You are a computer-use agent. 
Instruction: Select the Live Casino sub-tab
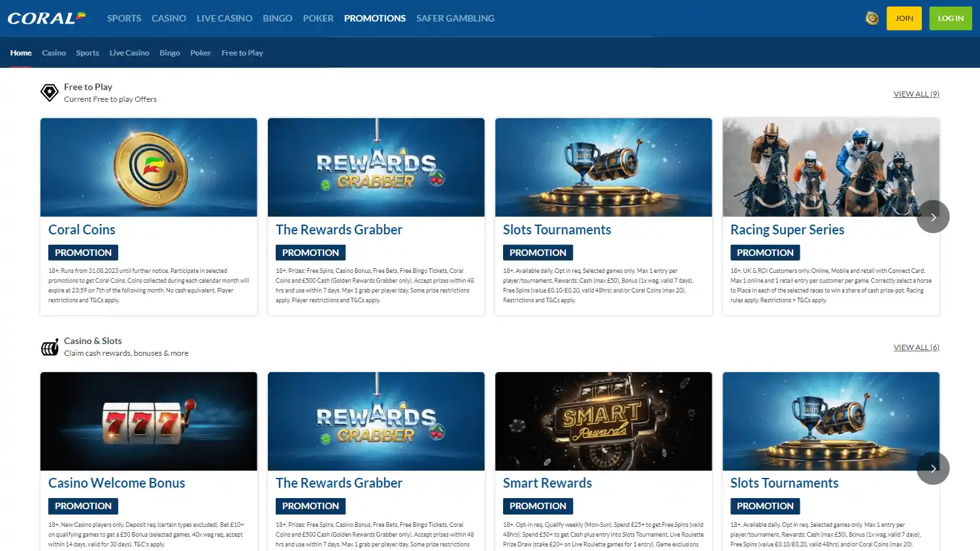[x=129, y=53]
